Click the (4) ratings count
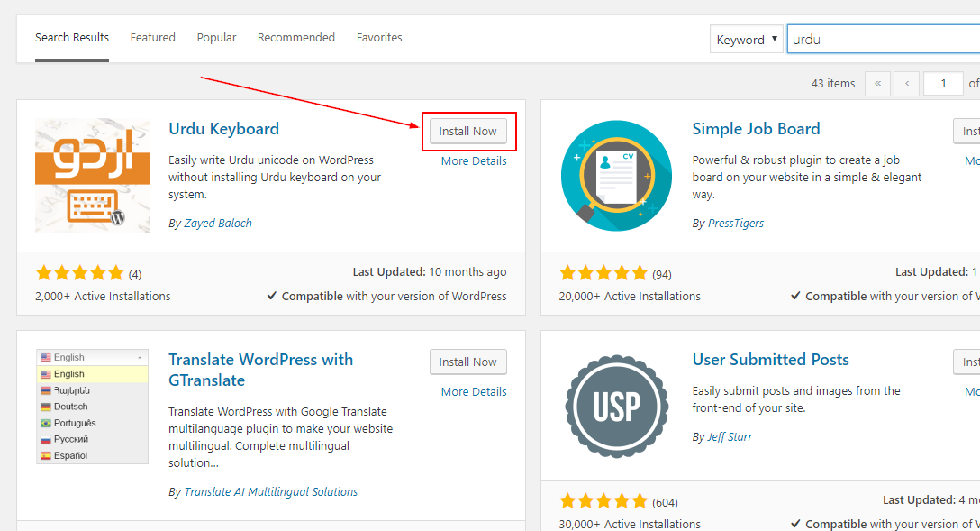This screenshot has width=980, height=531. click(x=135, y=275)
